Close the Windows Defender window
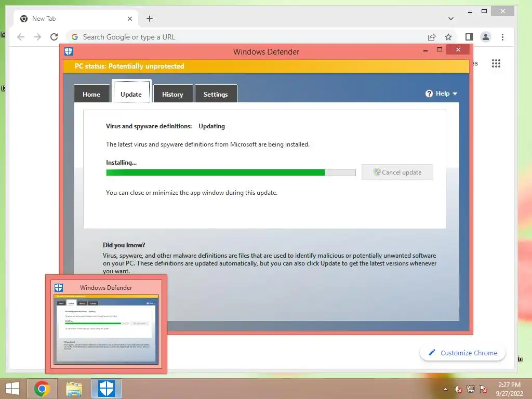The height and width of the screenshot is (399, 532). (458, 50)
